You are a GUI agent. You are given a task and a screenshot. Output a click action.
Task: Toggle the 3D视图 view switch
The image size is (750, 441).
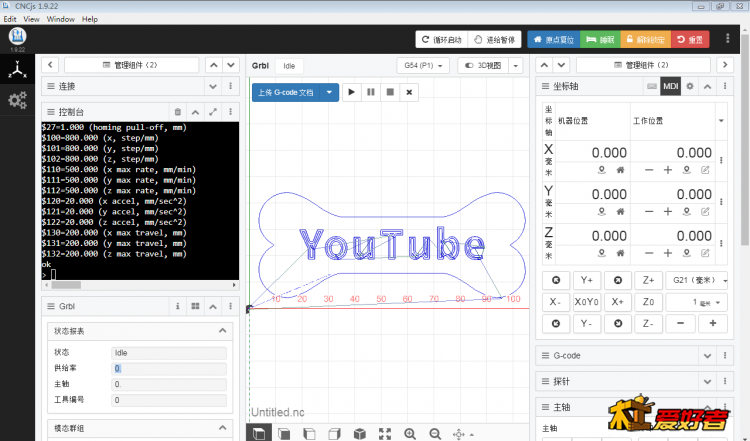coord(483,66)
